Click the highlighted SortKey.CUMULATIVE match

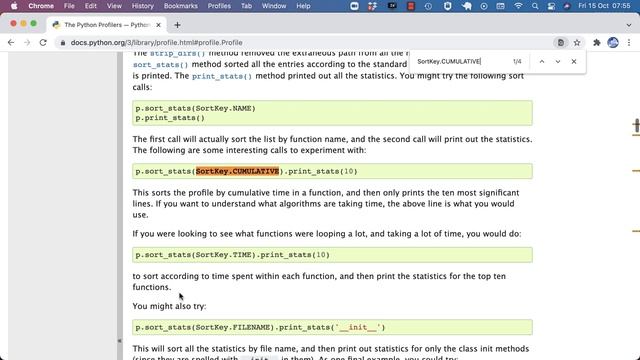(x=238, y=171)
